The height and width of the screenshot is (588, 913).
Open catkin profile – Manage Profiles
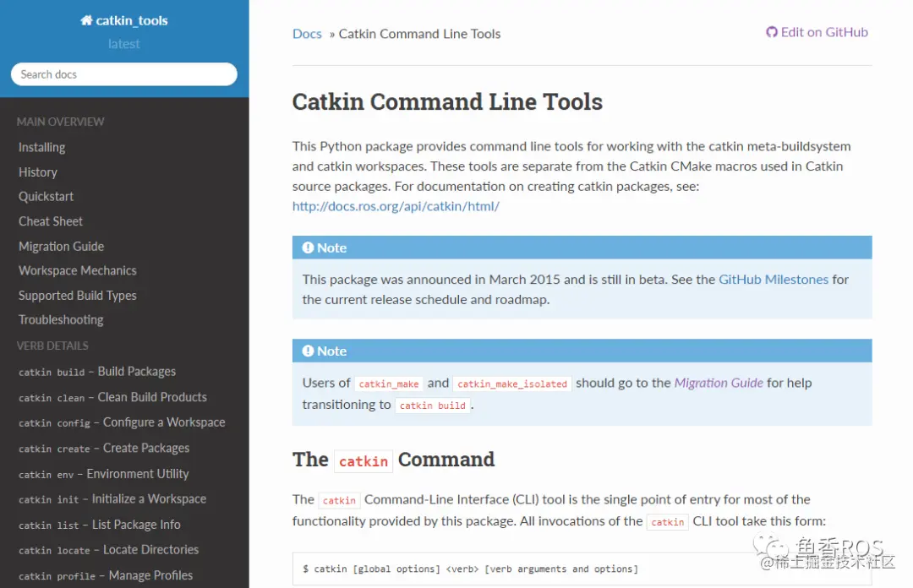point(106,575)
